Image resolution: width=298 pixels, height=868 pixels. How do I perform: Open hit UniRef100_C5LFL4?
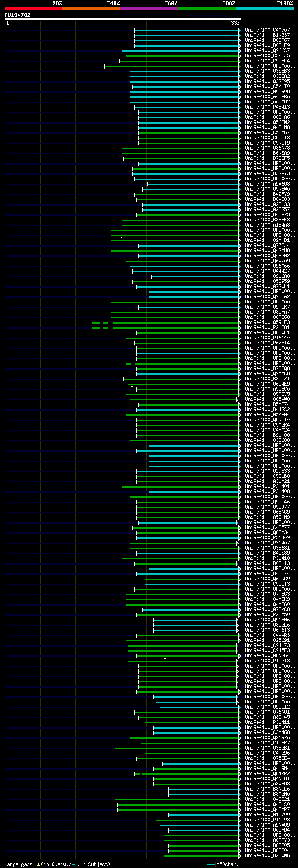pos(267,61)
